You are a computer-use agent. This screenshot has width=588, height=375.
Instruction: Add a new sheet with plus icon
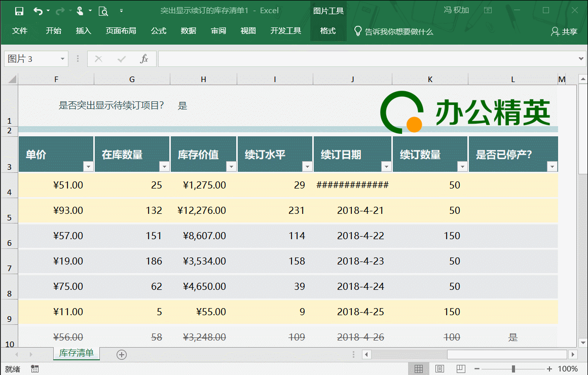click(122, 355)
